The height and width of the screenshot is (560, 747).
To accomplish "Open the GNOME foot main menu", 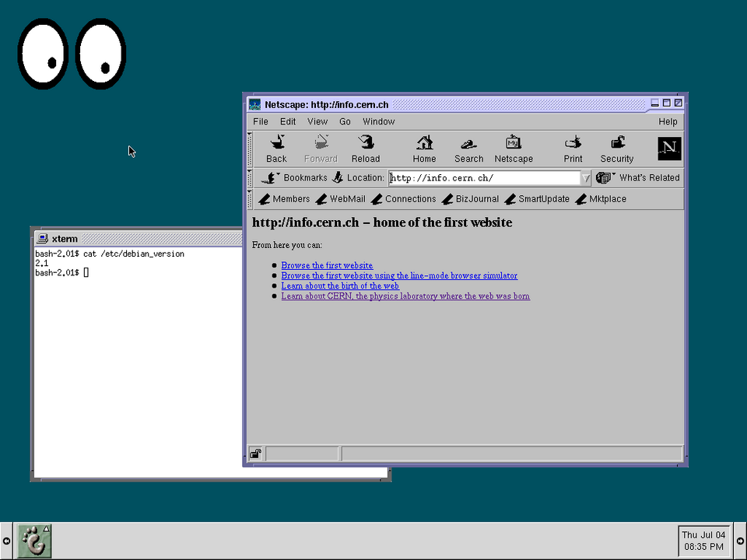I will click(34, 541).
